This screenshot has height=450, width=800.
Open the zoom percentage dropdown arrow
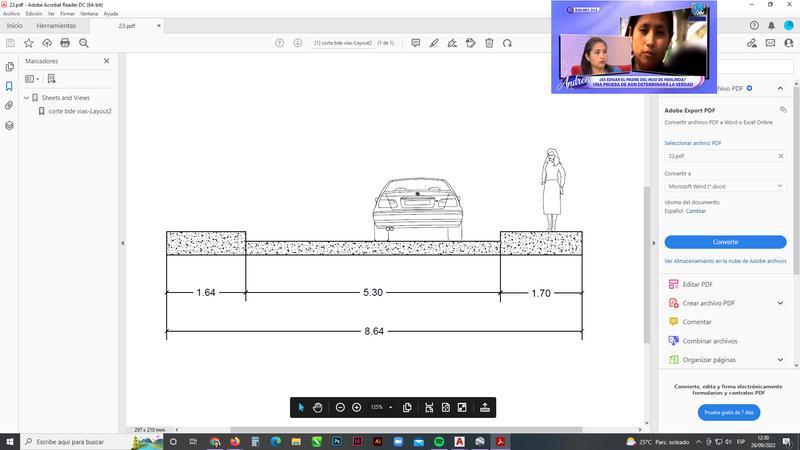[x=391, y=407]
